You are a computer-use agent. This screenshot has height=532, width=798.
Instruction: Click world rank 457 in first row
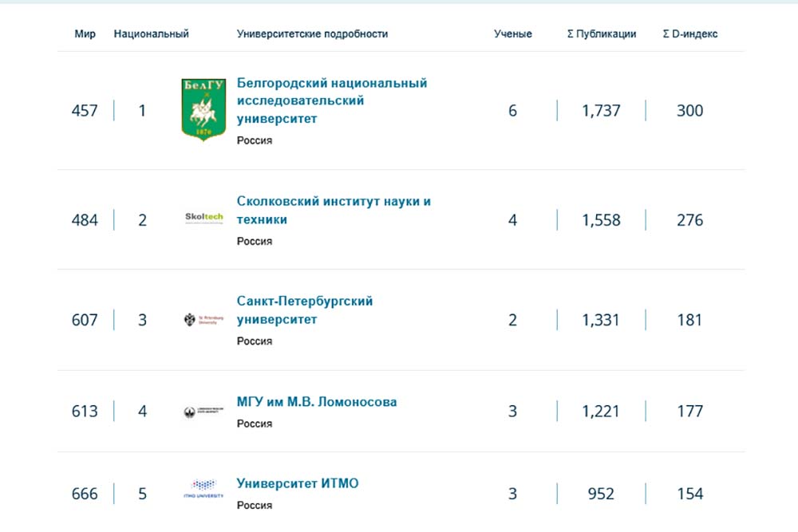[85, 111]
